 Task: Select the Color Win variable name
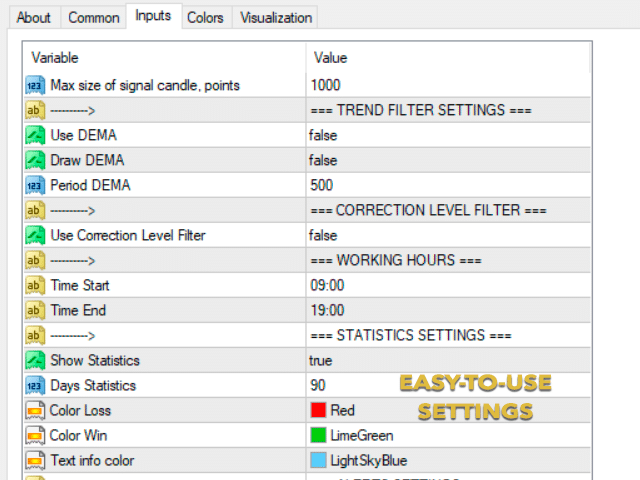tap(78, 436)
